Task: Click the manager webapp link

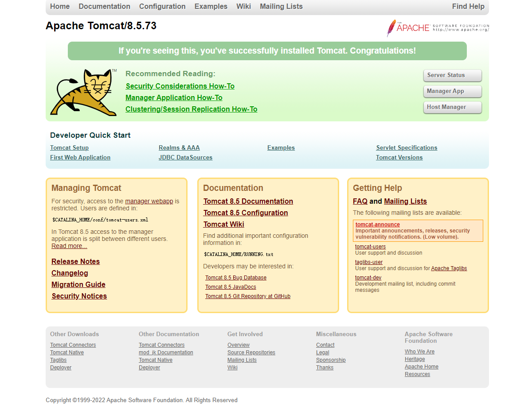Action: click(x=149, y=201)
